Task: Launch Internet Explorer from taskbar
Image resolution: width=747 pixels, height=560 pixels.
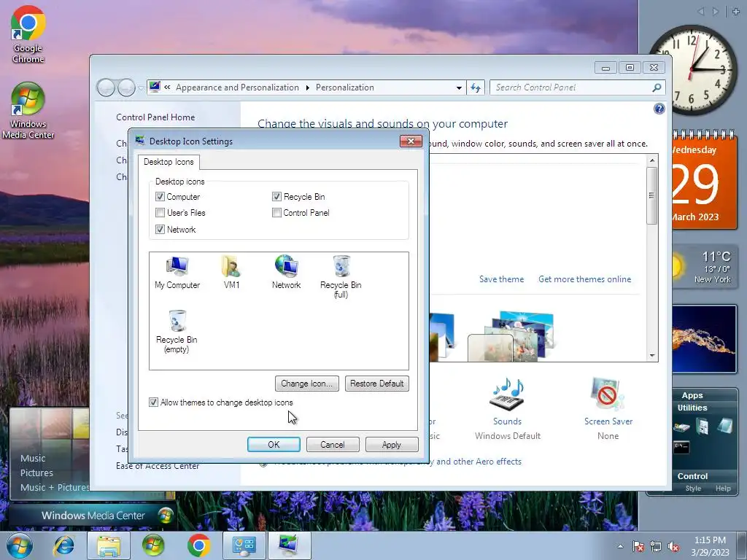Action: (64, 545)
